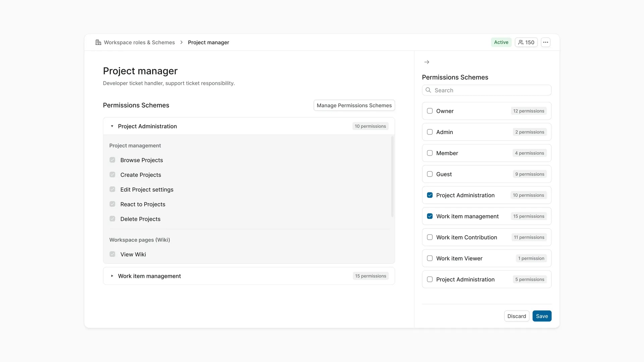
Task: Click the Project manager breadcrumb item
Action: point(208,42)
